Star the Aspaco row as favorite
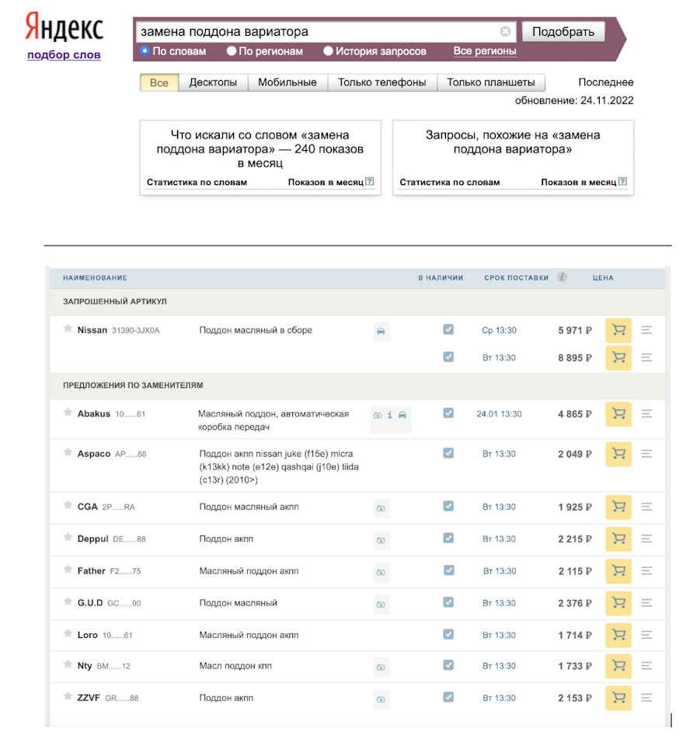700x746 pixels. click(68, 453)
